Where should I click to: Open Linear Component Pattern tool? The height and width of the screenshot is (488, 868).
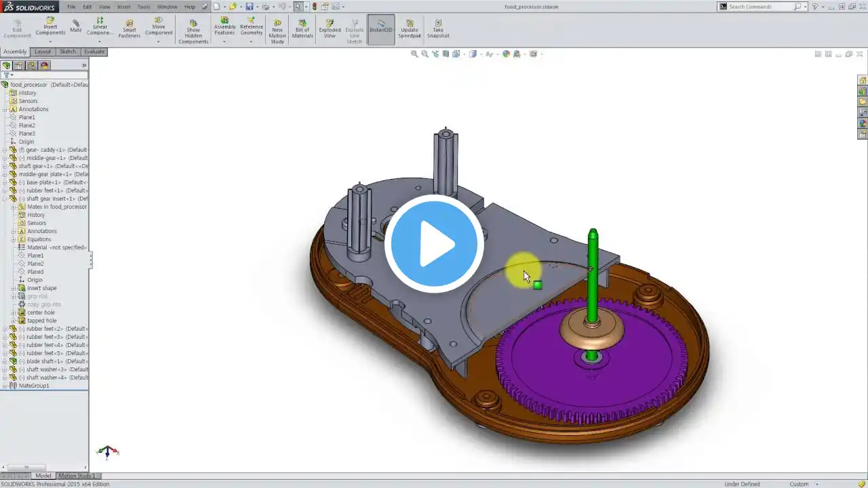pyautogui.click(x=100, y=27)
